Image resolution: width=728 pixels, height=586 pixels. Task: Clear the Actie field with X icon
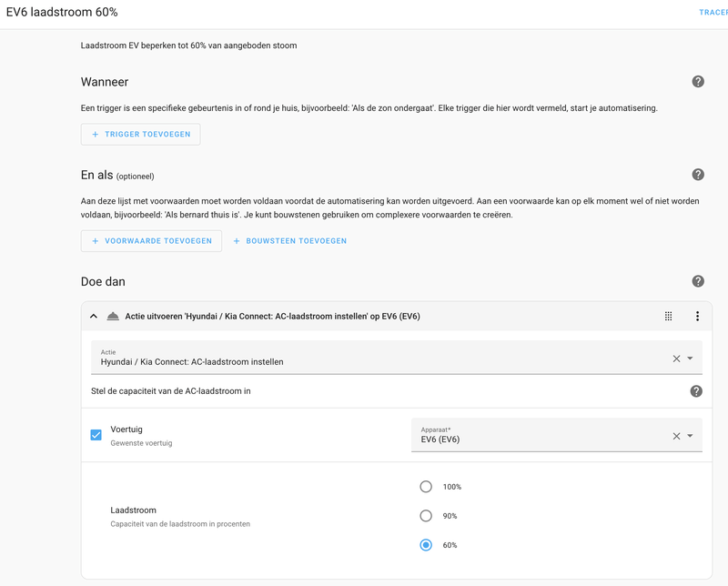click(x=676, y=359)
